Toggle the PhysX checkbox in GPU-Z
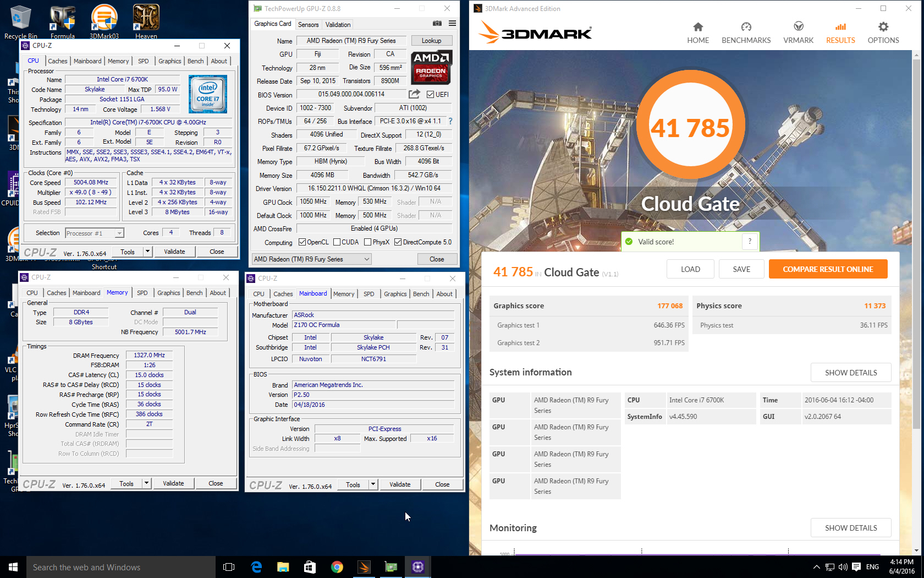The width and height of the screenshot is (924, 578). coord(367,242)
